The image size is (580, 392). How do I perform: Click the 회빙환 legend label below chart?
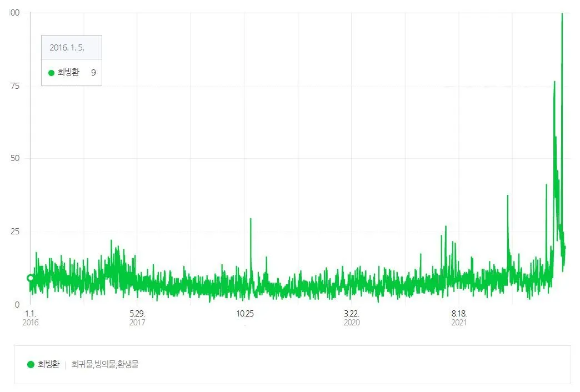(x=48, y=365)
